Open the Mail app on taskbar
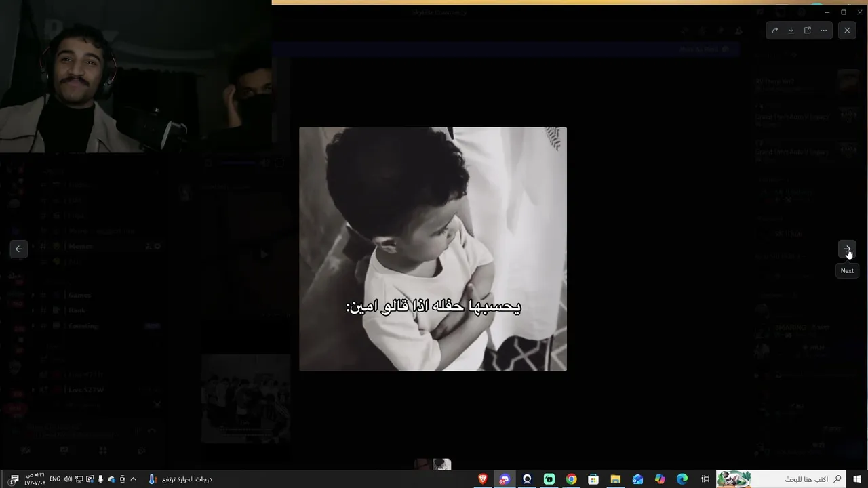The width and height of the screenshot is (868, 488). (x=638, y=479)
